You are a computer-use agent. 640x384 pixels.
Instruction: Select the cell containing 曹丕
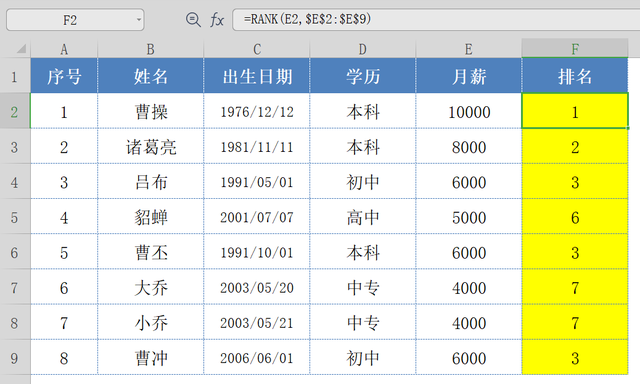151,251
